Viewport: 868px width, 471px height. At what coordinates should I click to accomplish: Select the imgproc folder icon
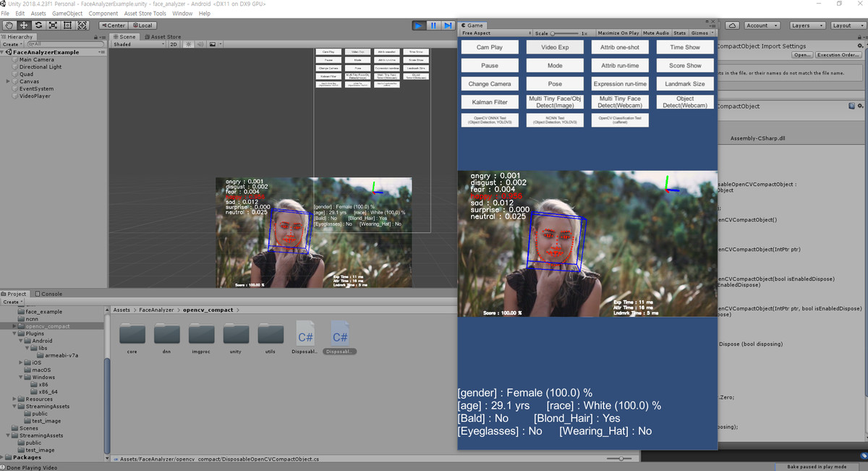(201, 334)
